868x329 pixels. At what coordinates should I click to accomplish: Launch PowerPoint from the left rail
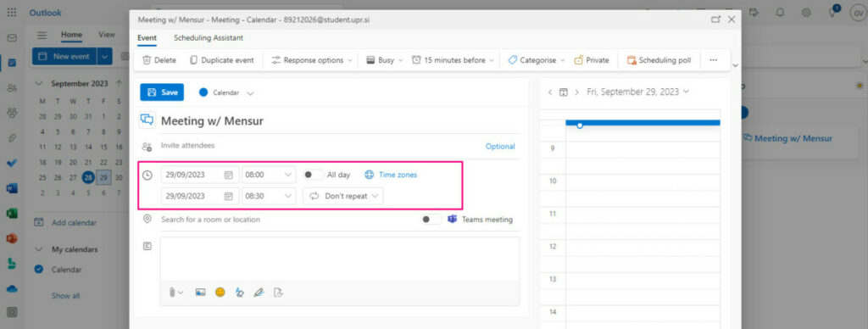pyautogui.click(x=12, y=238)
